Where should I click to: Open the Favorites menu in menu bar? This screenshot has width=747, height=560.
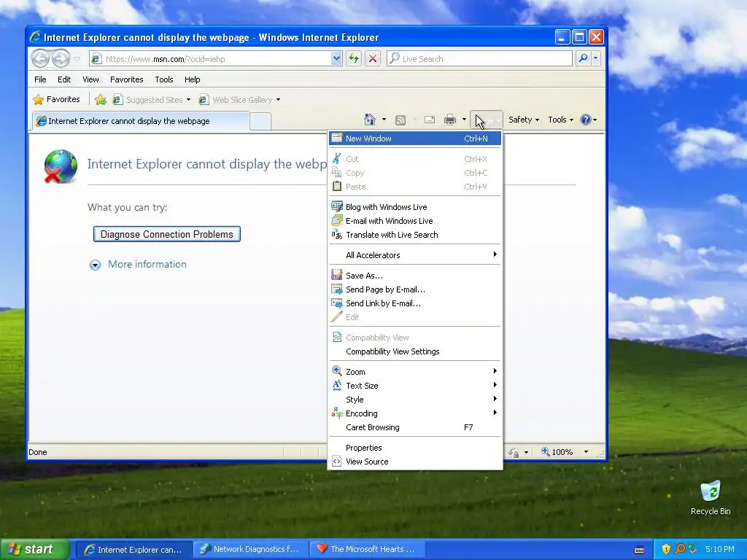click(x=127, y=79)
